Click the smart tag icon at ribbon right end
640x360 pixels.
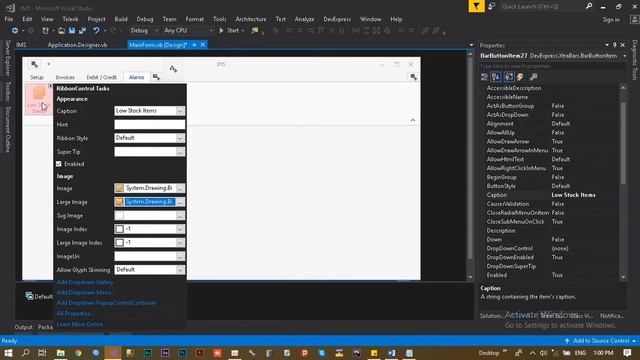pos(413,77)
